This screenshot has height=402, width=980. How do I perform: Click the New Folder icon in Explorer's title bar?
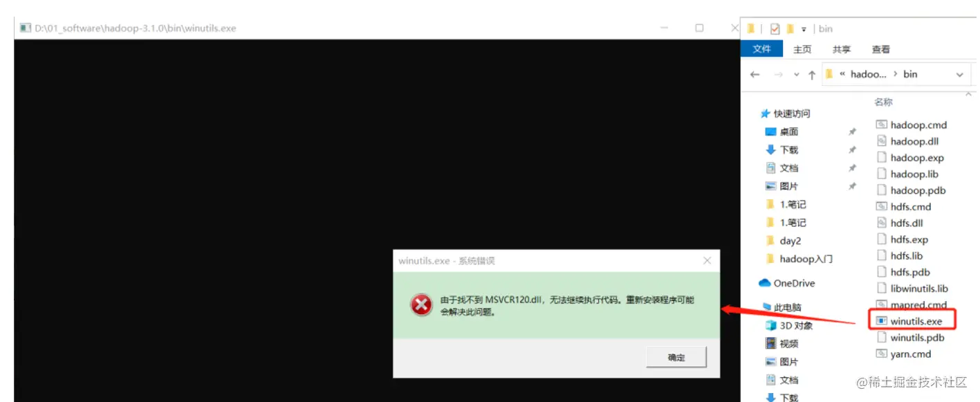coord(791,28)
